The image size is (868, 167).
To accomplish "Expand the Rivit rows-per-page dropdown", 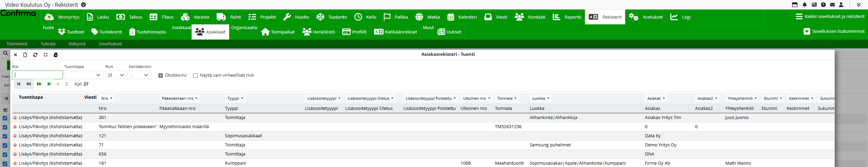I will tap(116, 75).
